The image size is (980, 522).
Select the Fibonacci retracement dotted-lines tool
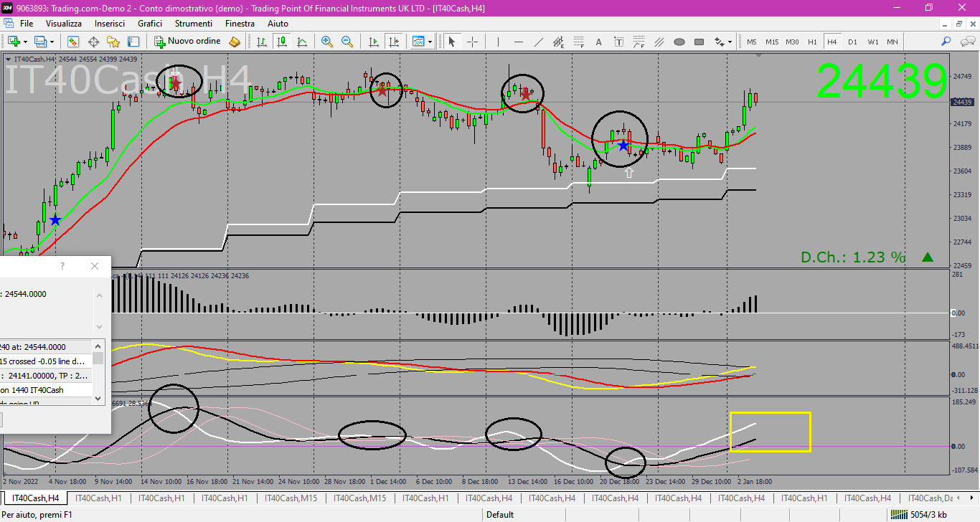578,42
